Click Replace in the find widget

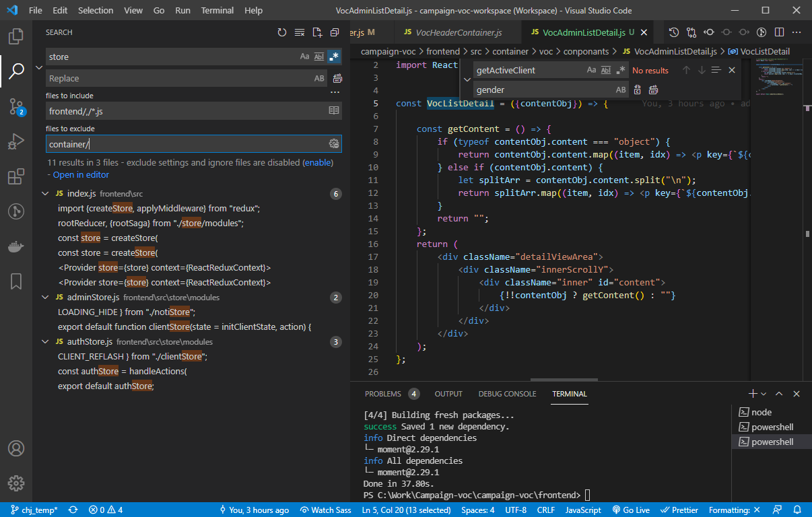pos(637,90)
